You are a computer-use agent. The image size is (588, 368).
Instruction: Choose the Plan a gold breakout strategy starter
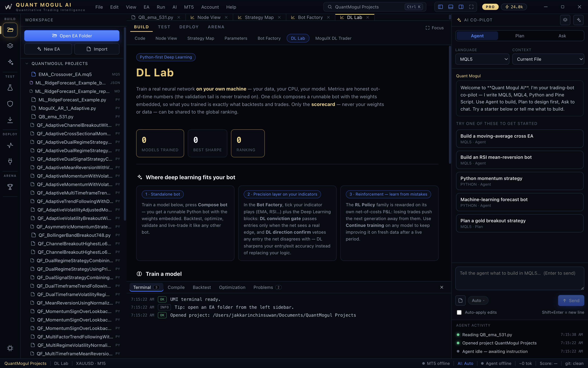click(x=519, y=223)
